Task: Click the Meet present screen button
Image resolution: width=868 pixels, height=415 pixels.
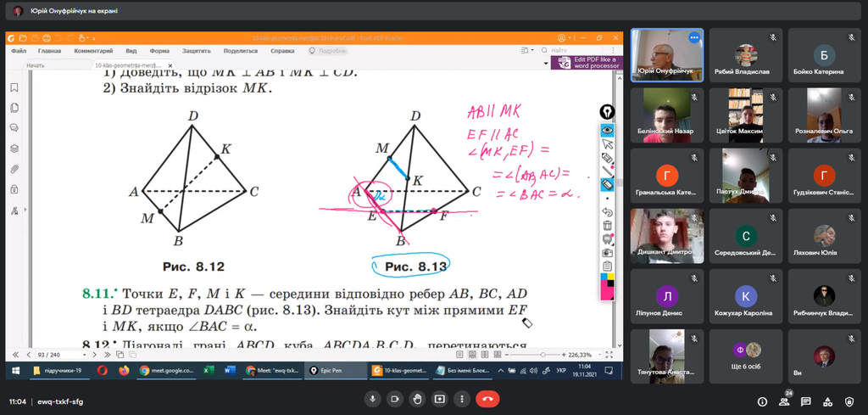Action: (x=440, y=399)
